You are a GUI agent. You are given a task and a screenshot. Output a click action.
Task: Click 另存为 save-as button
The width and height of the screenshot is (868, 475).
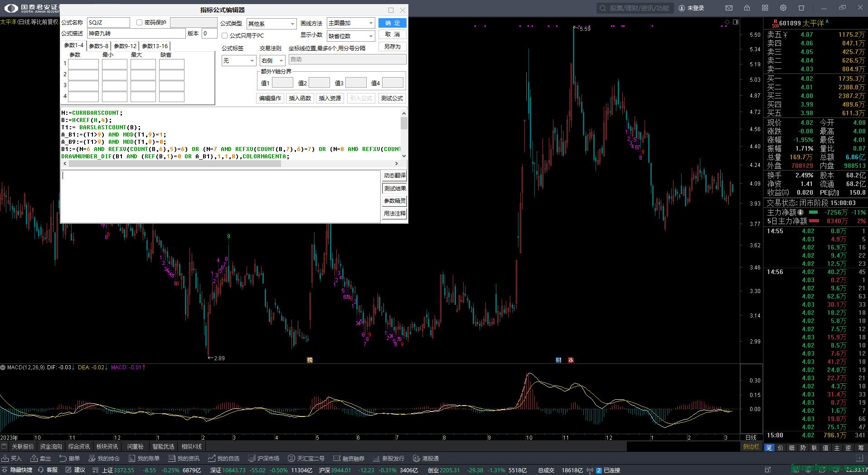[393, 46]
